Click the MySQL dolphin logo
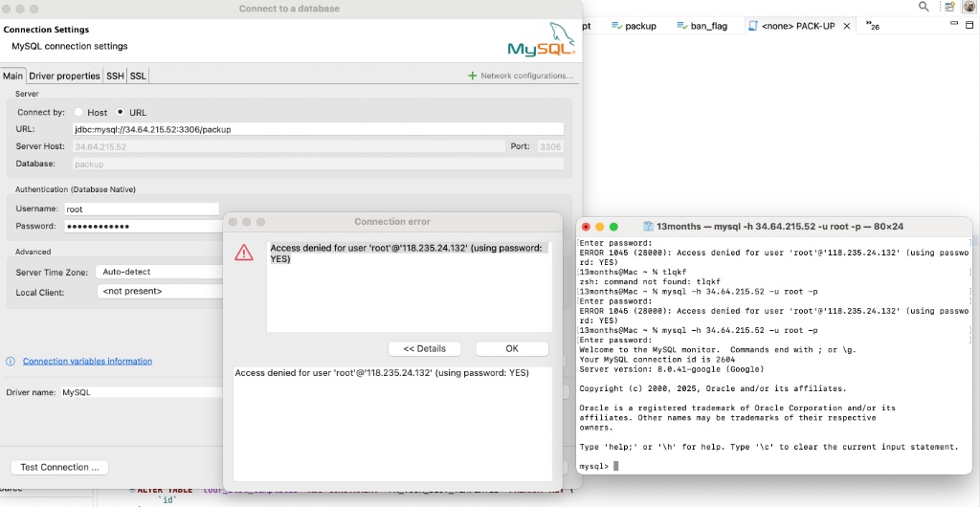Screen dimensions: 980x507 pyautogui.click(x=542, y=40)
